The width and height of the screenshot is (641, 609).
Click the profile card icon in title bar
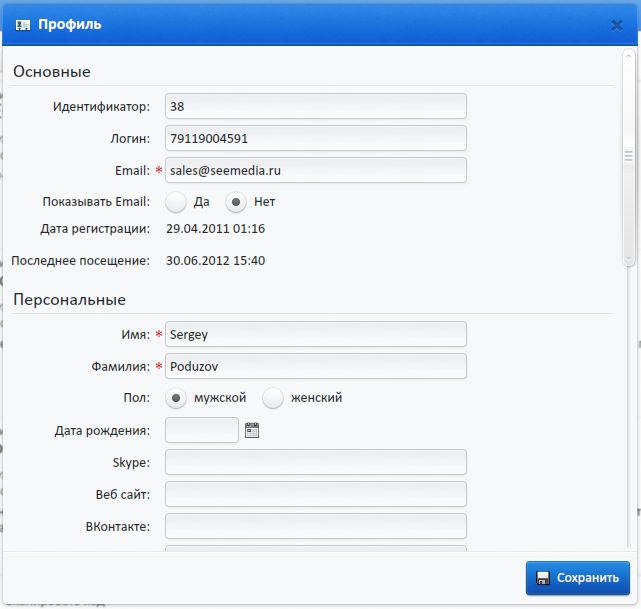tap(23, 25)
